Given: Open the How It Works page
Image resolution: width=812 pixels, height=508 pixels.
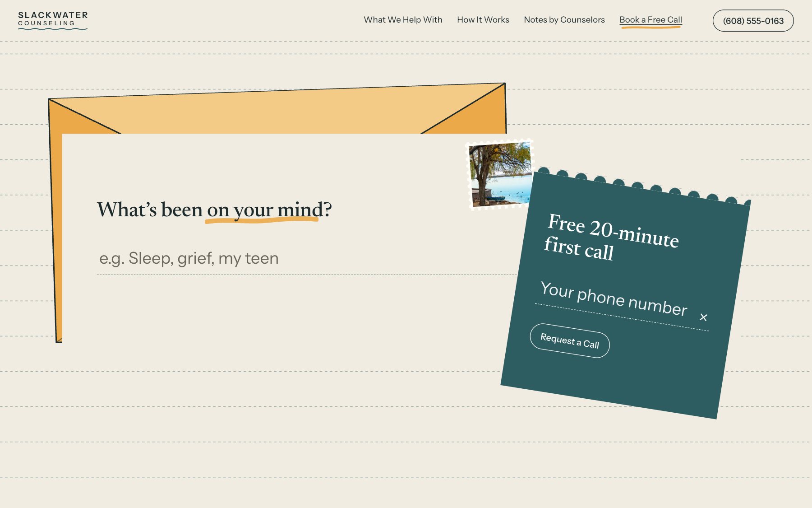Looking at the screenshot, I should point(483,20).
